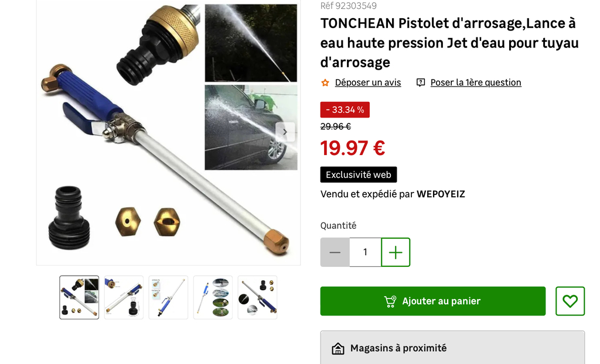Viewport: 600px width, 364px height.
Task: Open the Poser la 1ère question link
Action: coord(476,83)
